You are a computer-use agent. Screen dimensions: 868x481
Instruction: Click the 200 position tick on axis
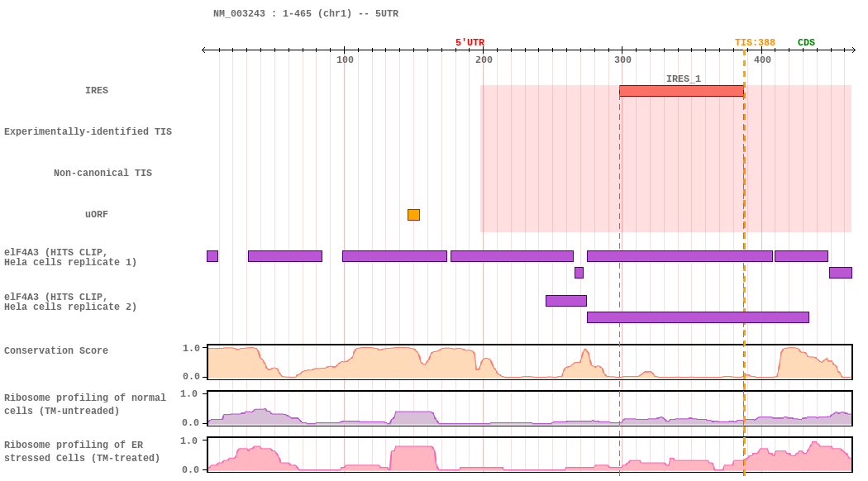point(484,60)
